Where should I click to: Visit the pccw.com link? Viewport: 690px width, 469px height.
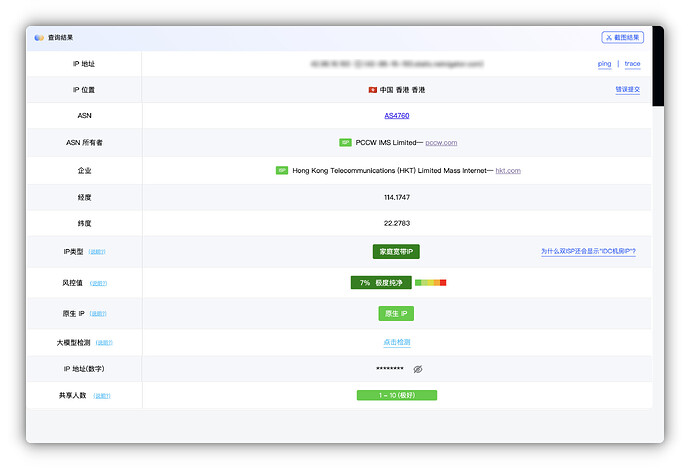tap(441, 143)
